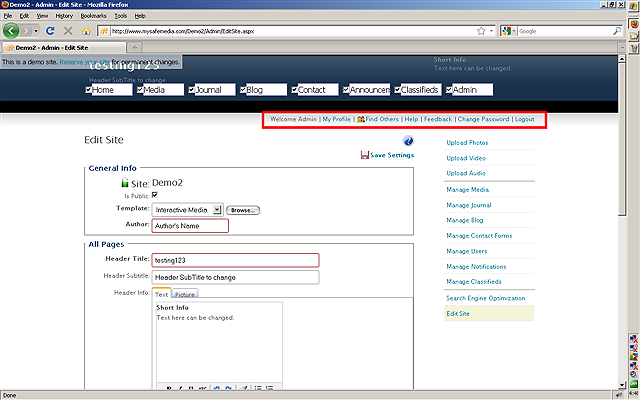This screenshot has height=400, width=640.
Task: Click the browser Reload page icon
Action: [x=50, y=31]
